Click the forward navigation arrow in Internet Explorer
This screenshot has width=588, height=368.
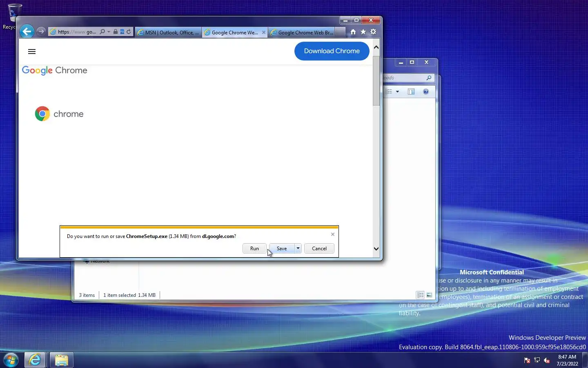pos(41,31)
